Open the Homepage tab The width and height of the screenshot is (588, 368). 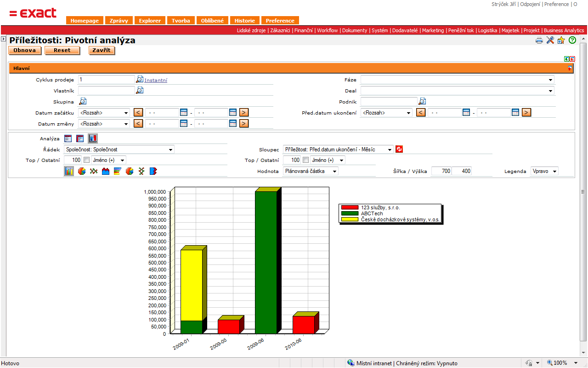coord(85,21)
